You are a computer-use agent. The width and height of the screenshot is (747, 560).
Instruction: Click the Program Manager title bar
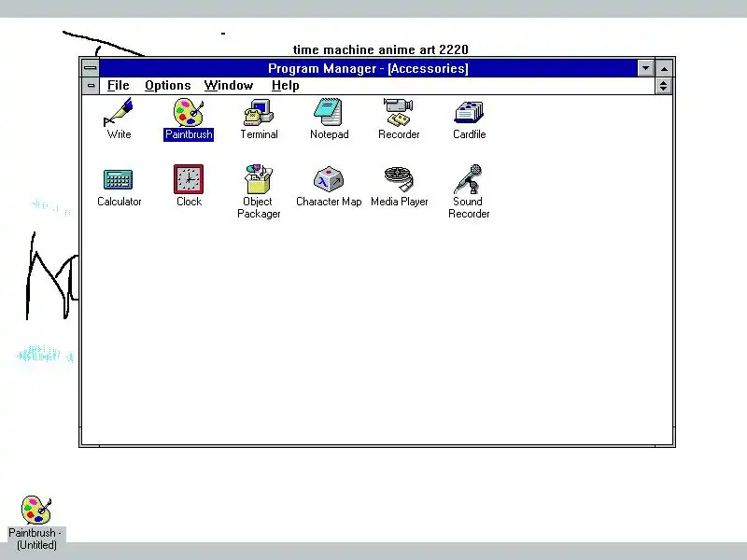(x=368, y=68)
